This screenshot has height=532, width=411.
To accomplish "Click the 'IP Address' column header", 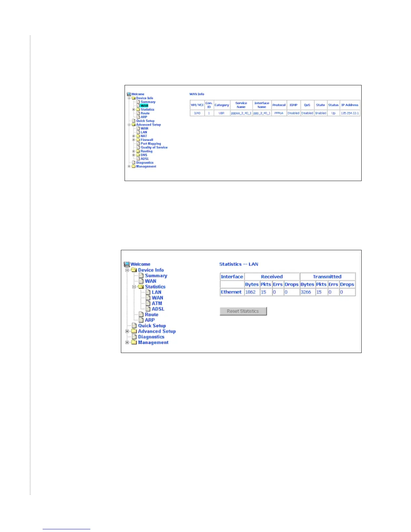I will coord(350,105).
